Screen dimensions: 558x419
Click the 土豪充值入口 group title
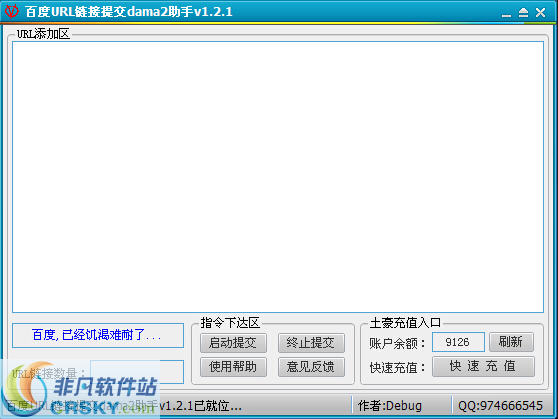[405, 323]
